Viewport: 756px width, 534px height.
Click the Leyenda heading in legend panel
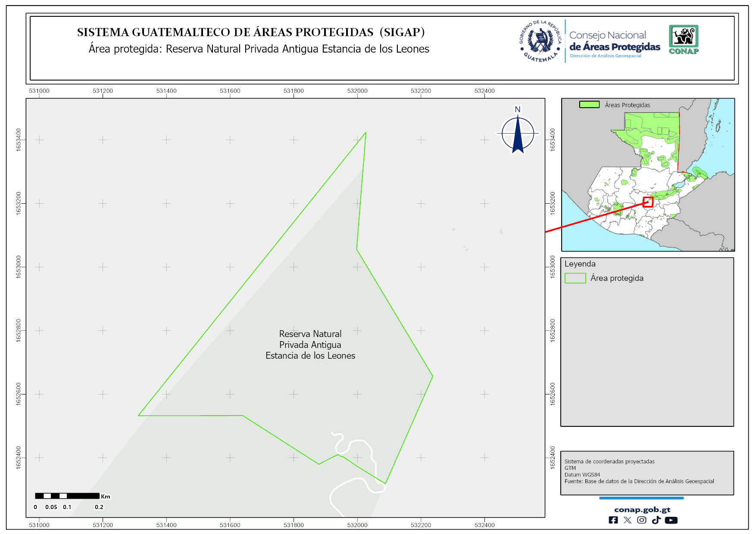click(x=580, y=264)
